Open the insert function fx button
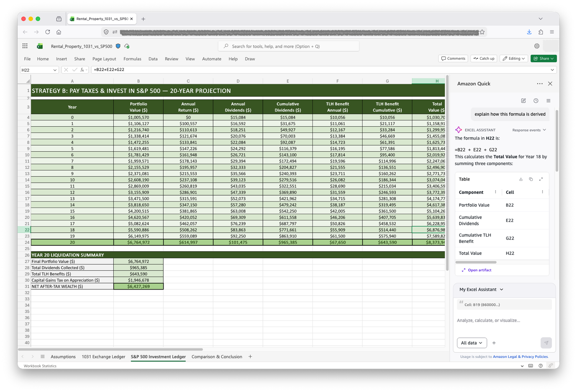 (82, 70)
